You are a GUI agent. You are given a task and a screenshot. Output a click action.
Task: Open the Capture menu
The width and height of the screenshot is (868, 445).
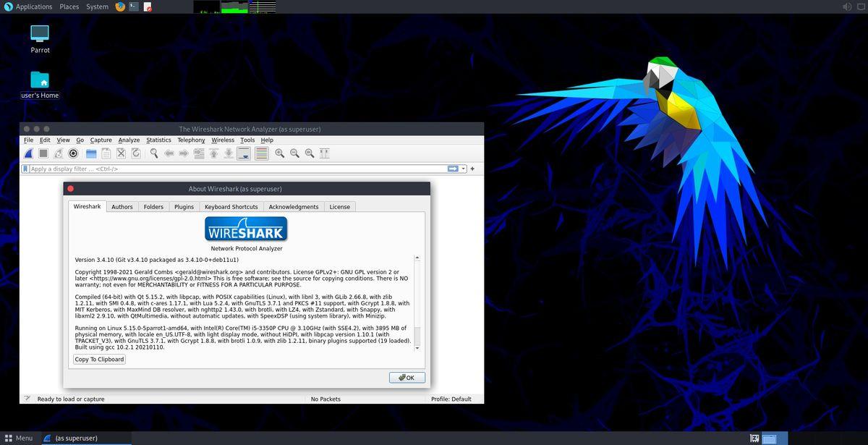tap(101, 140)
